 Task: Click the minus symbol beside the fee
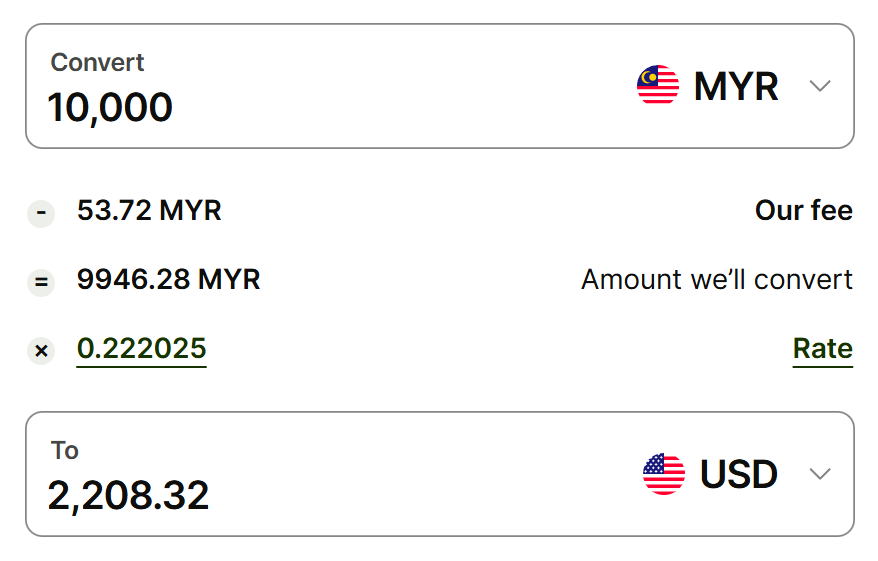[41, 212]
